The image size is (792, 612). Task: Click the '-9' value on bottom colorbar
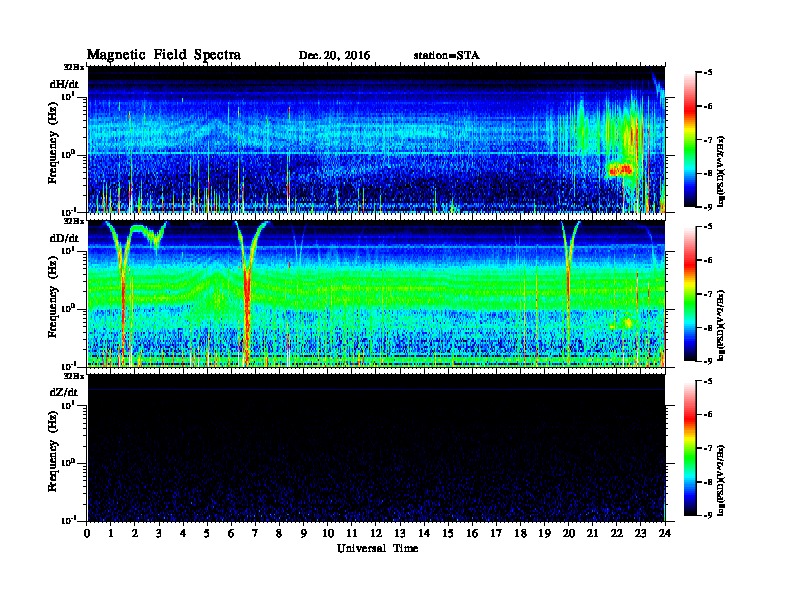(x=707, y=515)
